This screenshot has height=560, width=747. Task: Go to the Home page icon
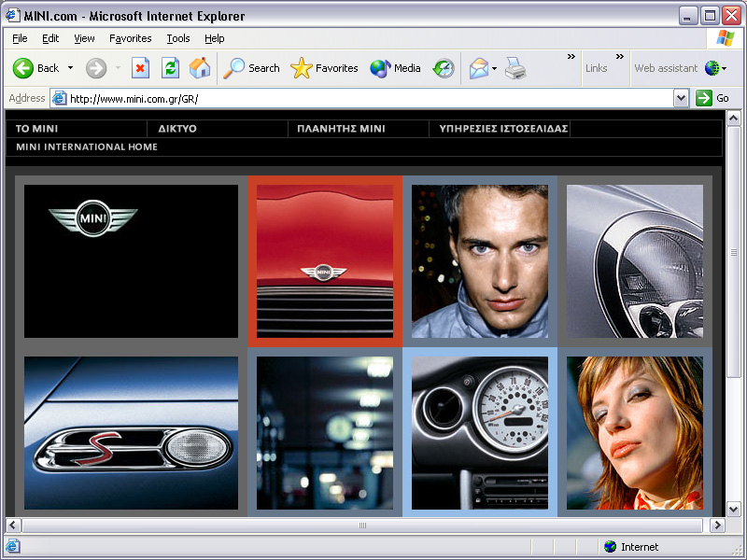[200, 68]
